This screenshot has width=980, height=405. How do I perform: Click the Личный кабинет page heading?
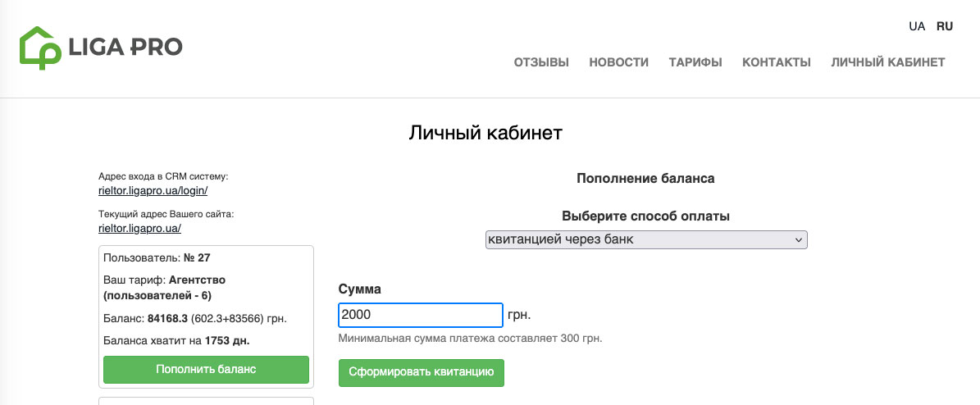[x=485, y=132]
